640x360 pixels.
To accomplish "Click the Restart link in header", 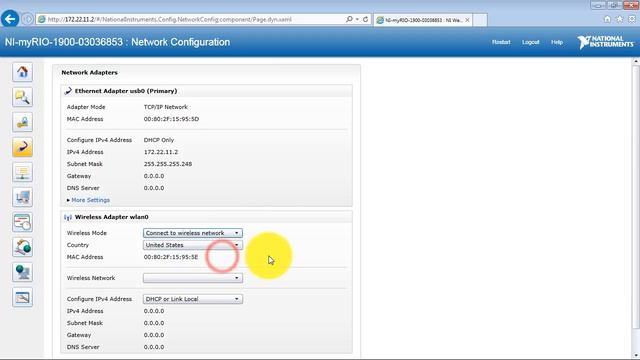I will pyautogui.click(x=501, y=42).
